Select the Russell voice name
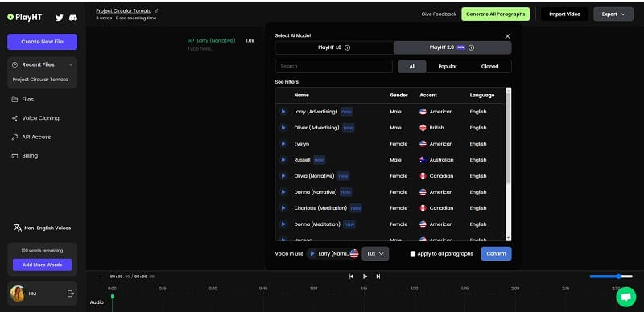Screen dimensions: 644x312 (x=303, y=160)
